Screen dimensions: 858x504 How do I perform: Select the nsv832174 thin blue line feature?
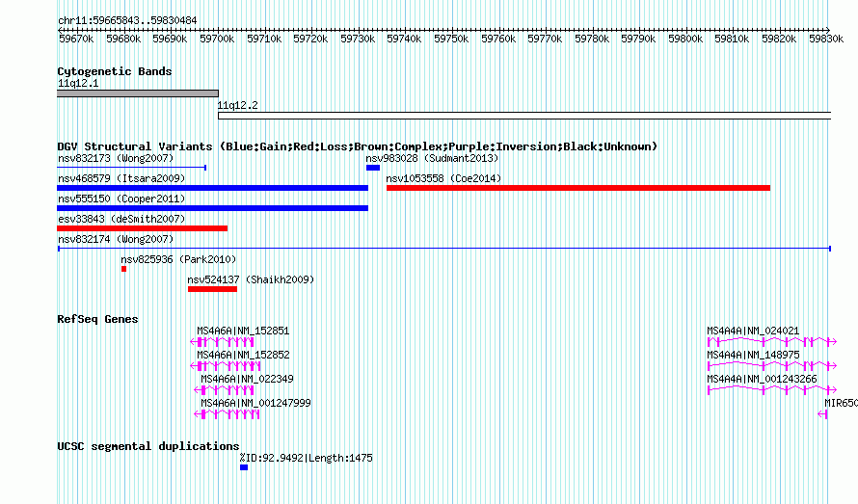(444, 249)
